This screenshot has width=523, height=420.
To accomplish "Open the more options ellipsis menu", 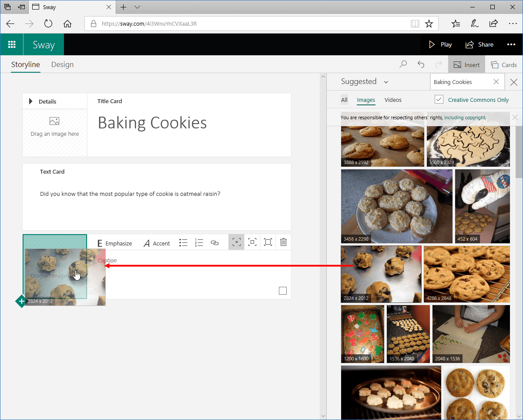I will coord(511,44).
